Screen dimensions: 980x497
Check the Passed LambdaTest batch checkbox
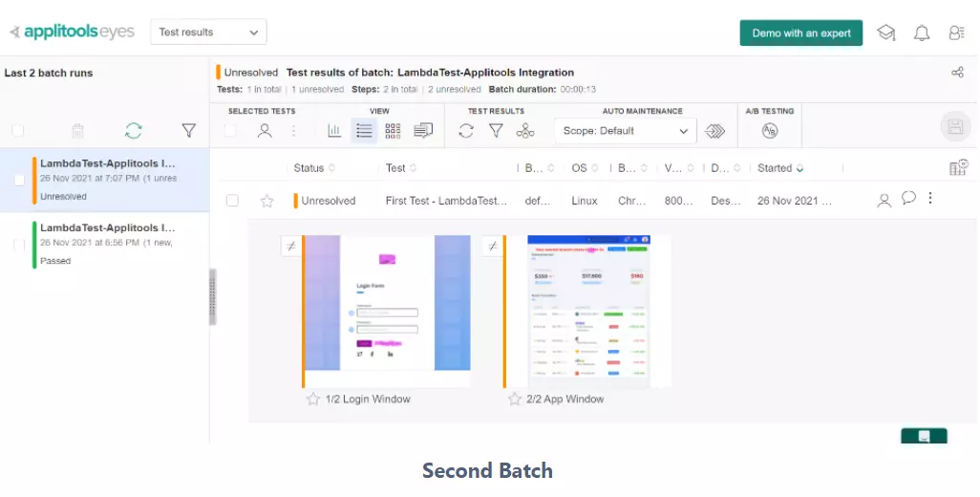[x=19, y=245]
